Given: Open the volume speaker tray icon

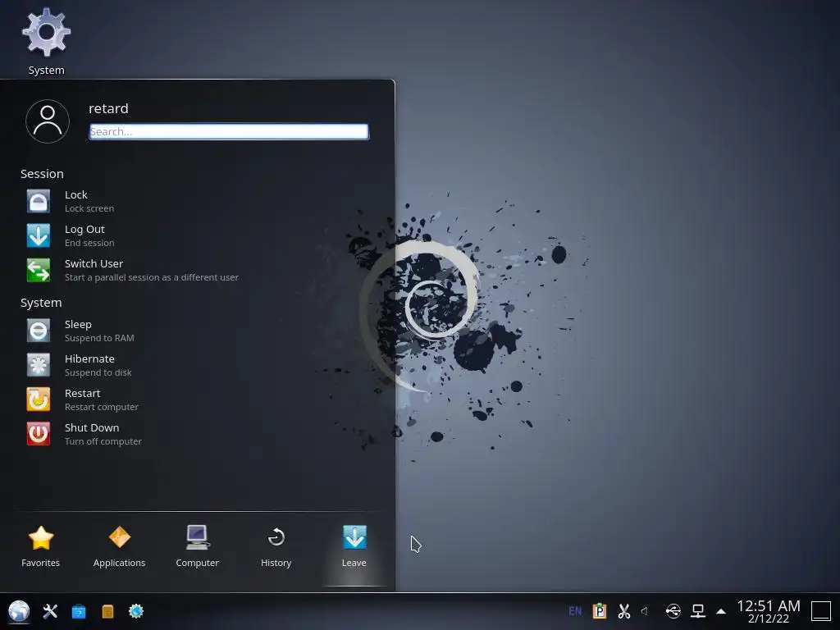Looking at the screenshot, I should 645,611.
